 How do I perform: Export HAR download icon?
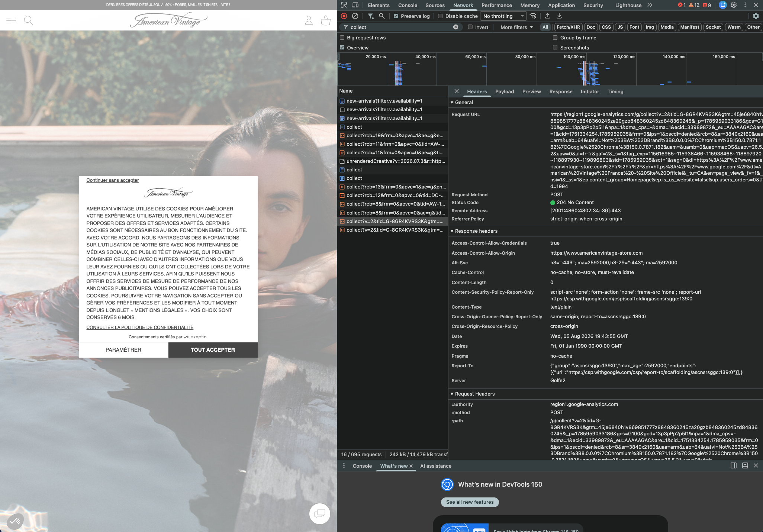pyautogui.click(x=559, y=16)
